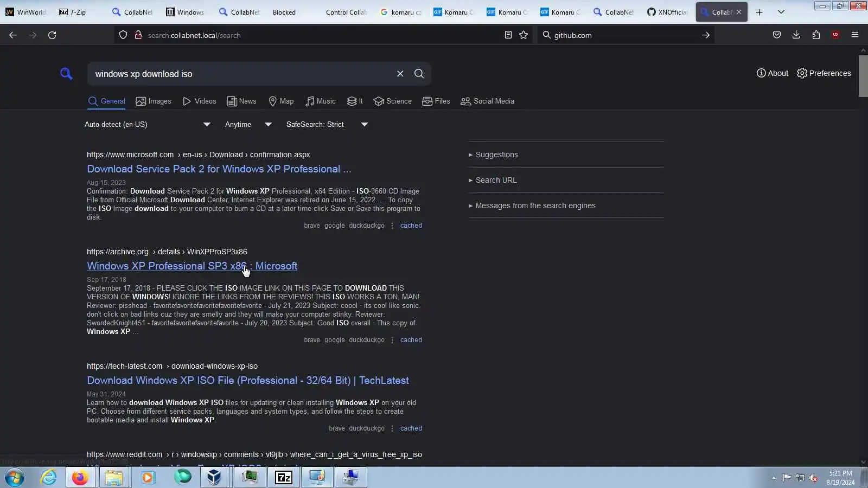This screenshot has height=488, width=868.
Task: Switch to the 7-Zip tab
Action: coord(79,12)
